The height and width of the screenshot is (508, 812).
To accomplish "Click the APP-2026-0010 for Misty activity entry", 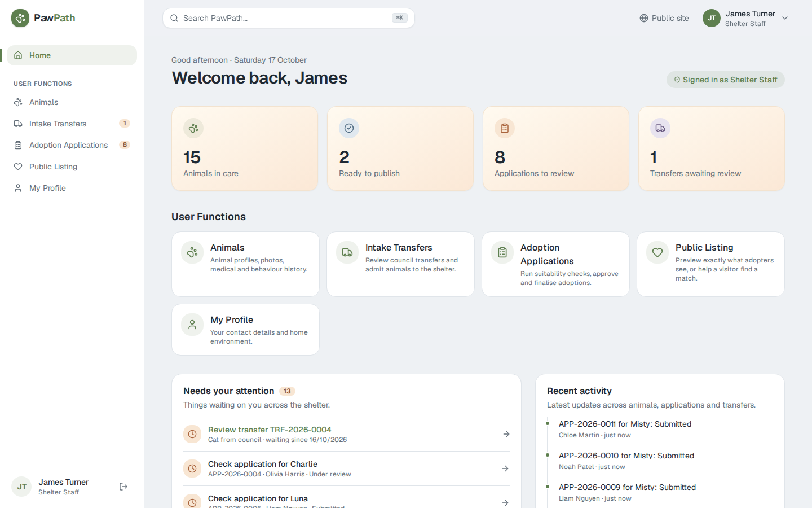I will 626,461.
